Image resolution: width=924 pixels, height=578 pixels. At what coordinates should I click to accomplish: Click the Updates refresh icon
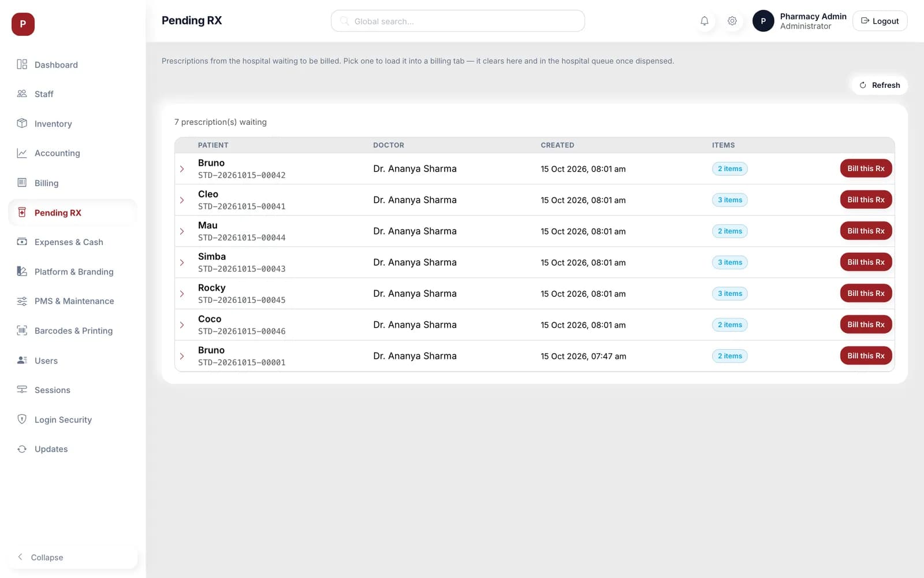(x=22, y=449)
